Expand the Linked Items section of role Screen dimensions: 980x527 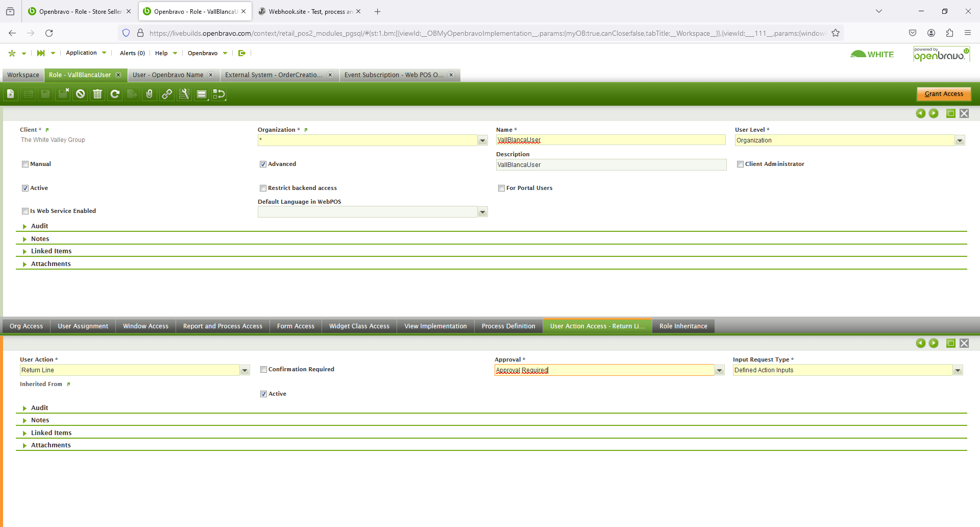point(51,251)
